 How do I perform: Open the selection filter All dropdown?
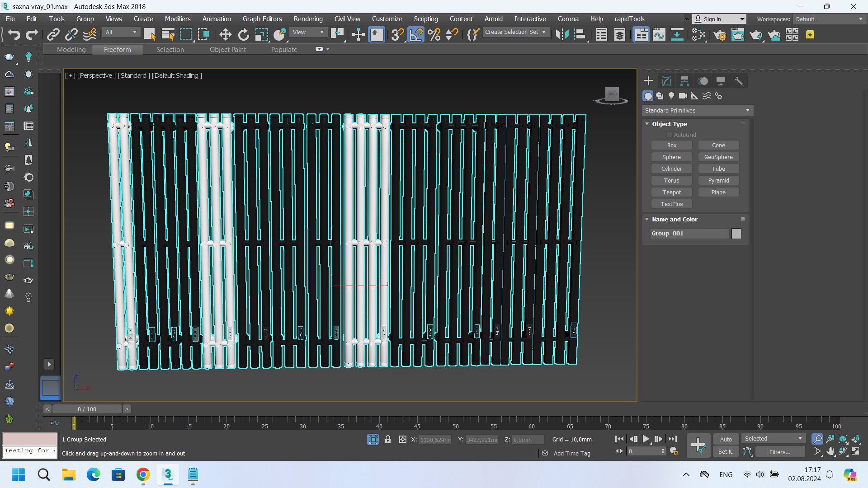tap(121, 32)
